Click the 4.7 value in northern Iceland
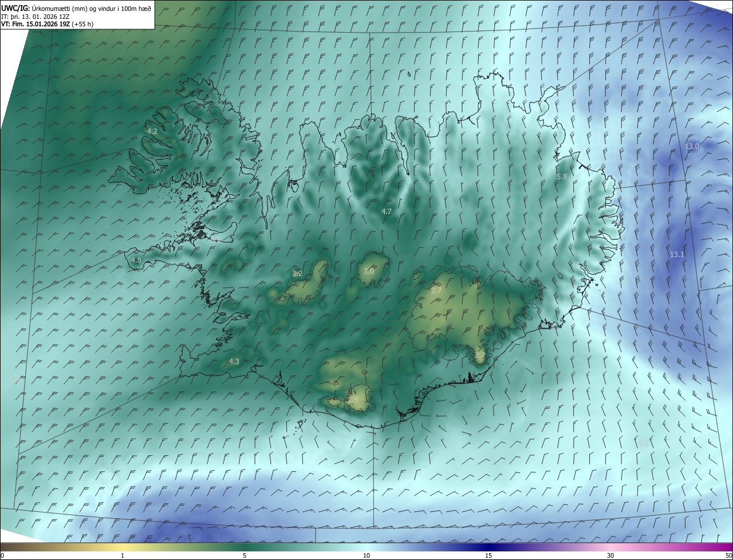This screenshot has height=560, width=733. [x=387, y=211]
